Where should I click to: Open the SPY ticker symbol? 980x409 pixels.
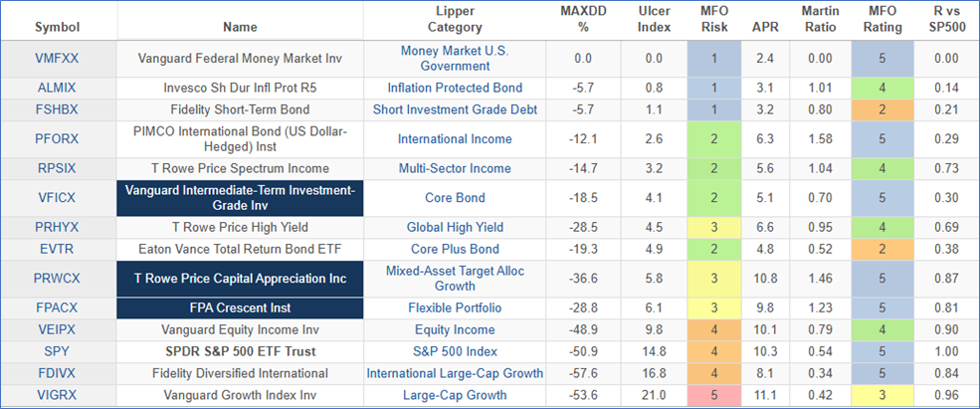[x=56, y=351]
